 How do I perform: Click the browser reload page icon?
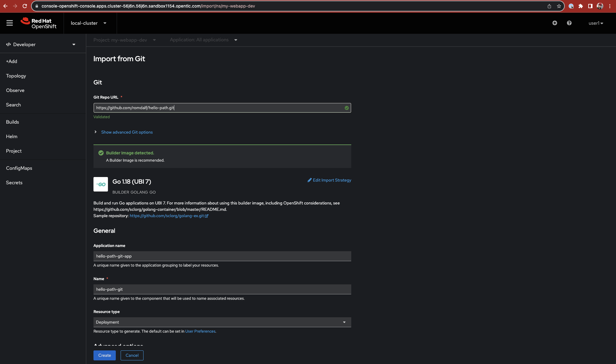tap(25, 6)
